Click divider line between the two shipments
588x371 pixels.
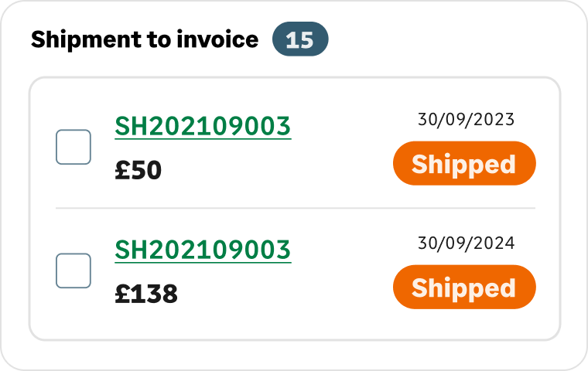click(295, 208)
